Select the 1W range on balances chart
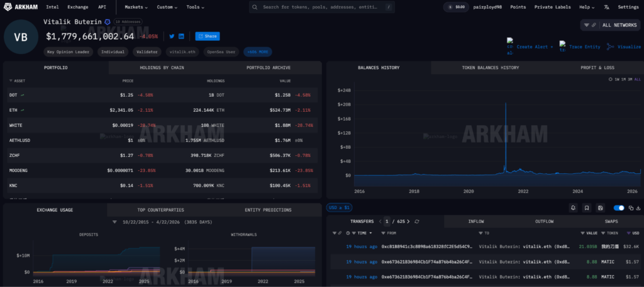644x287 pixels. [x=616, y=80]
